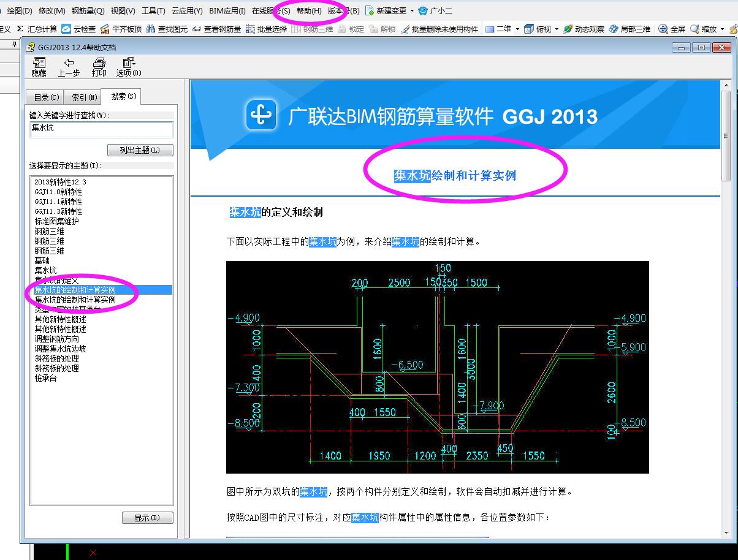The width and height of the screenshot is (738, 560).
Task: Enable 局部三维 view
Action: pyautogui.click(x=630, y=29)
